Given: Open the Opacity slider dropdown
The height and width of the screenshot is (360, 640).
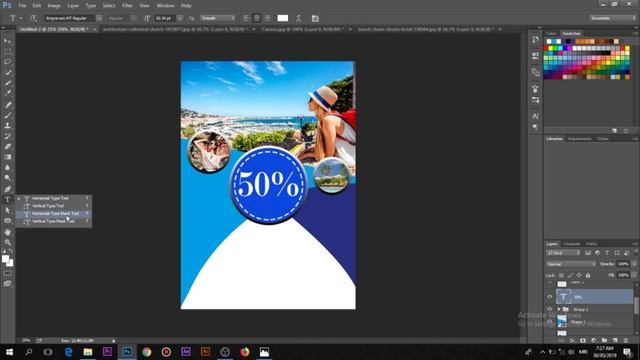Looking at the screenshot, I should [634, 264].
